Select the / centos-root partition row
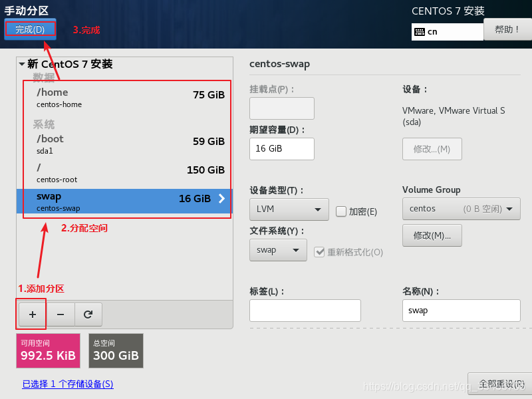532x399 pixels. point(124,173)
